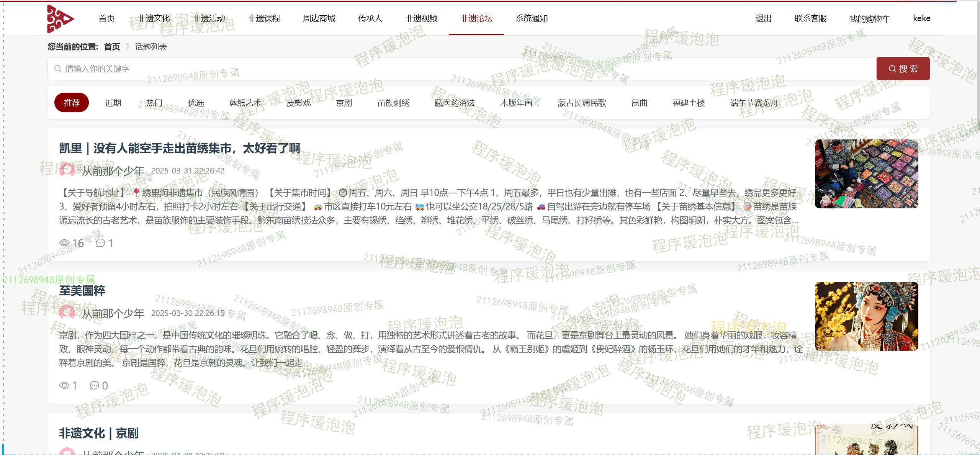980x455 pixels.
Task: Click the view count icon on the 至美国粹 post
Action: [64, 386]
